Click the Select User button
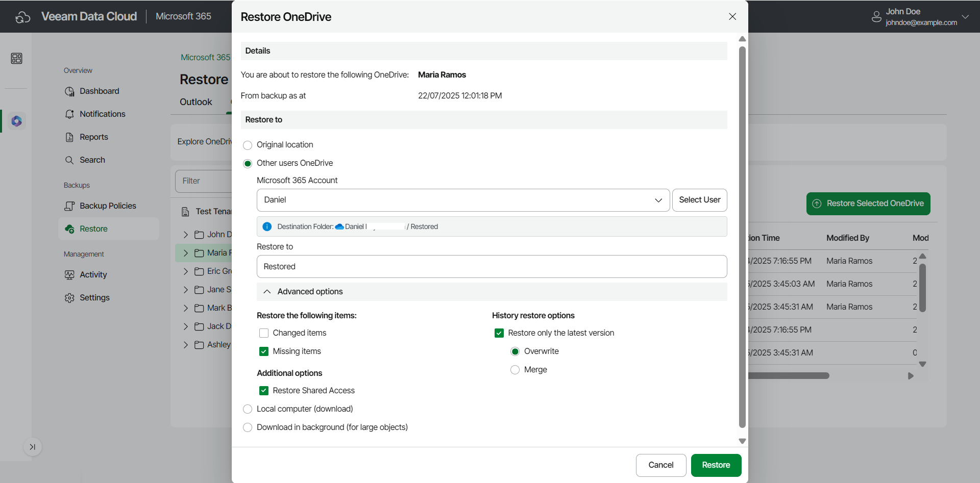The width and height of the screenshot is (980, 483). [x=700, y=200]
